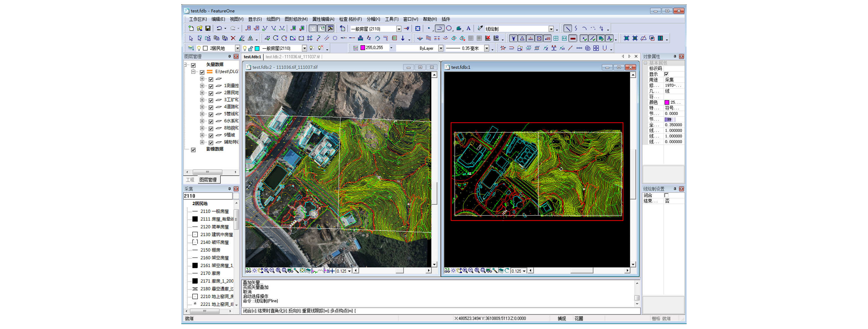Select 2120 简单房屋 in collection list

pos(214,227)
